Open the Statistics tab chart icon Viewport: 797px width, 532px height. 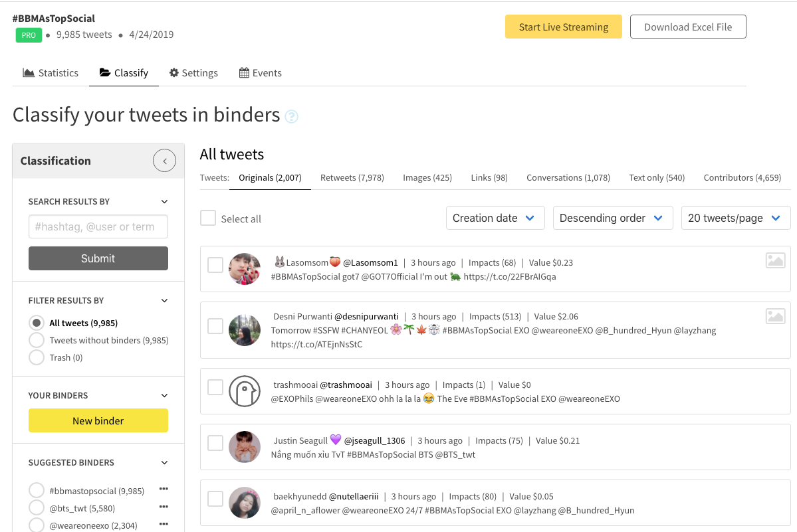coord(28,72)
